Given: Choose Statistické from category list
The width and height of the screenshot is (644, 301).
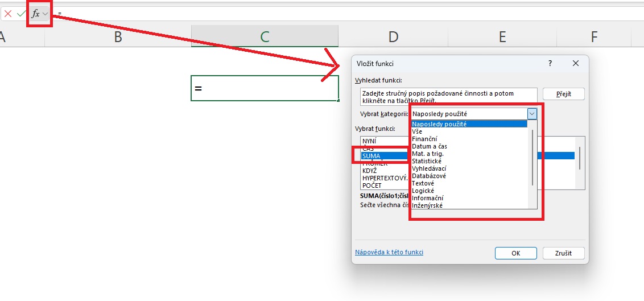Looking at the screenshot, I should coord(427,161).
